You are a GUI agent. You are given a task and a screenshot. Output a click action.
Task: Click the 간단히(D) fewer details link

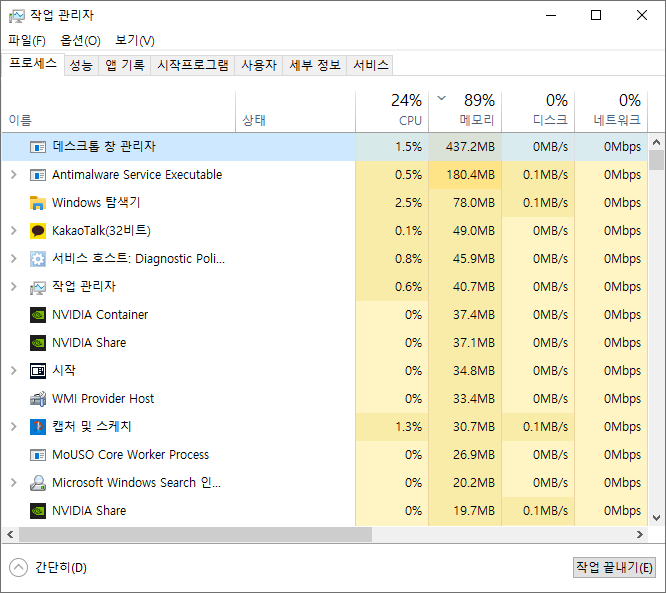click(61, 568)
